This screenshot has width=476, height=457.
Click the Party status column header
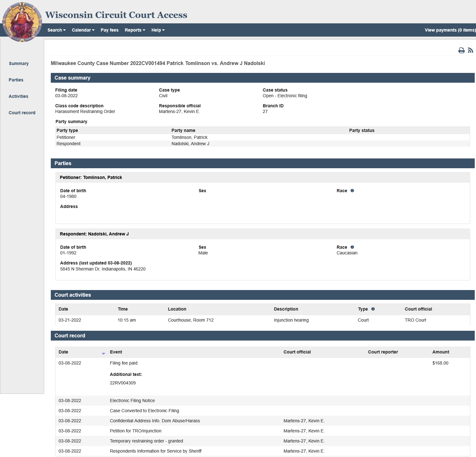tap(361, 130)
